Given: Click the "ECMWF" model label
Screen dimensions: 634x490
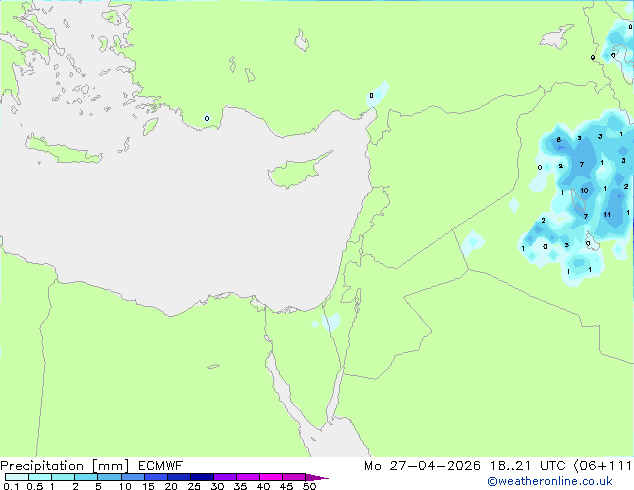Looking at the screenshot, I should pos(161,466).
